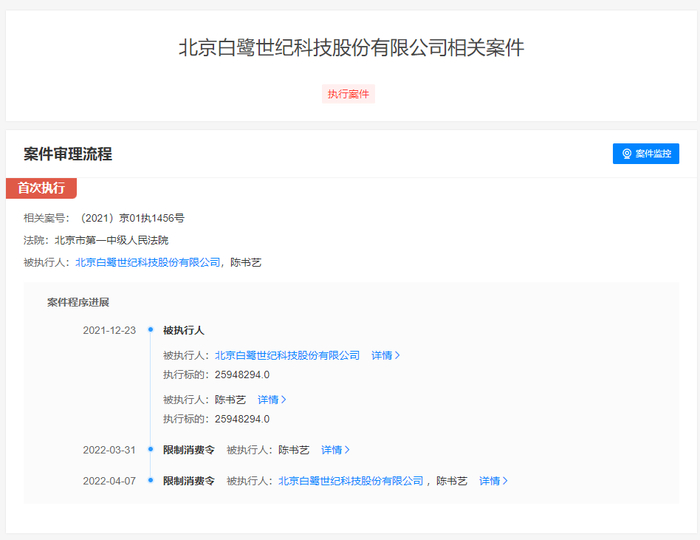Click 执行标的 25948294.0 under 陈书艺 entry
Screen dimensions: 700x540
coord(216,419)
